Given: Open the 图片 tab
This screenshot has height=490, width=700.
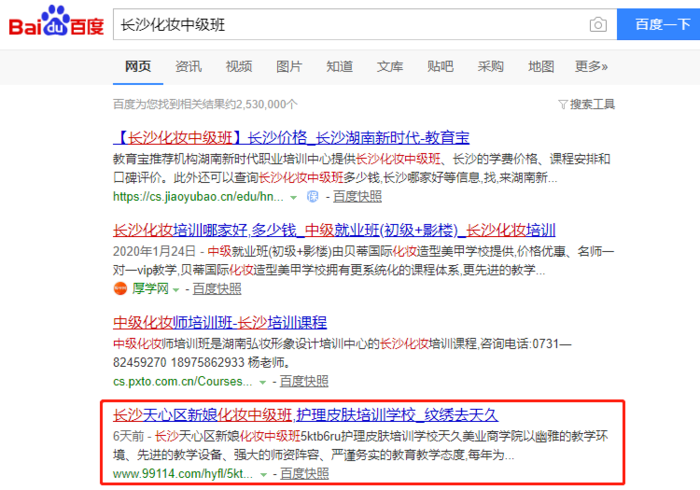Looking at the screenshot, I should pos(289,66).
